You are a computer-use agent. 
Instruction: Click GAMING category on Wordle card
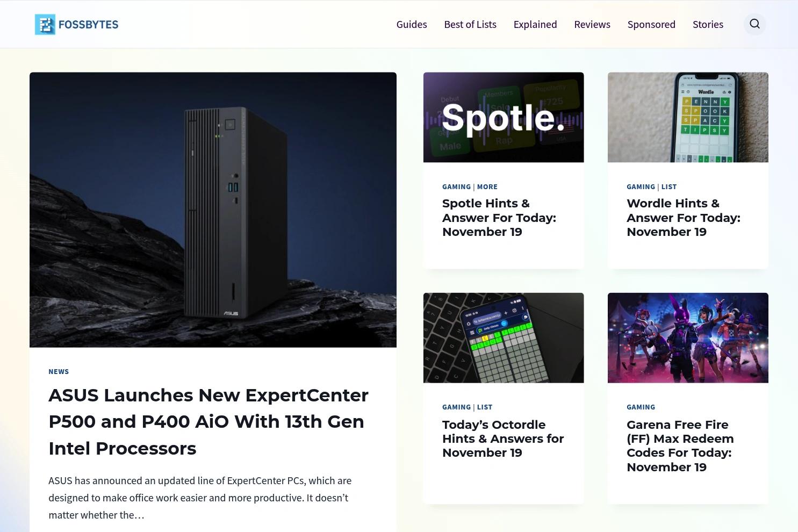[641, 186]
